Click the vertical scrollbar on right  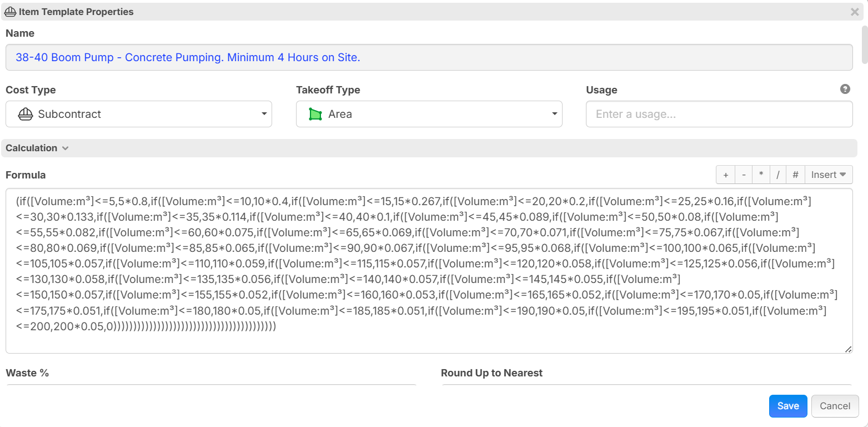(x=864, y=44)
